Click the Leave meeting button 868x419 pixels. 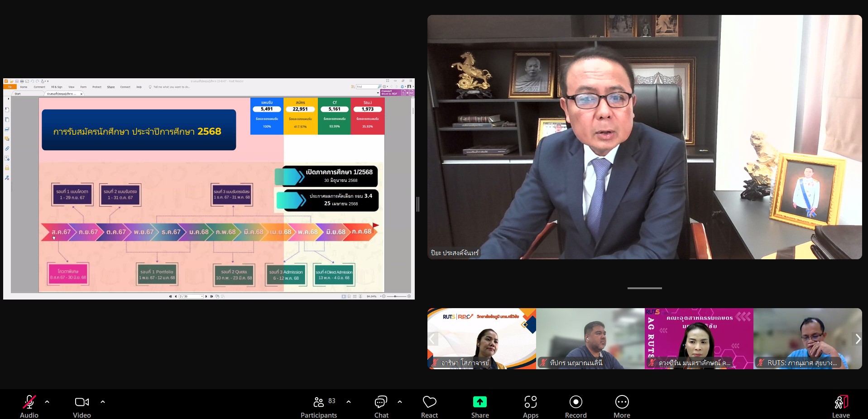[841, 406]
